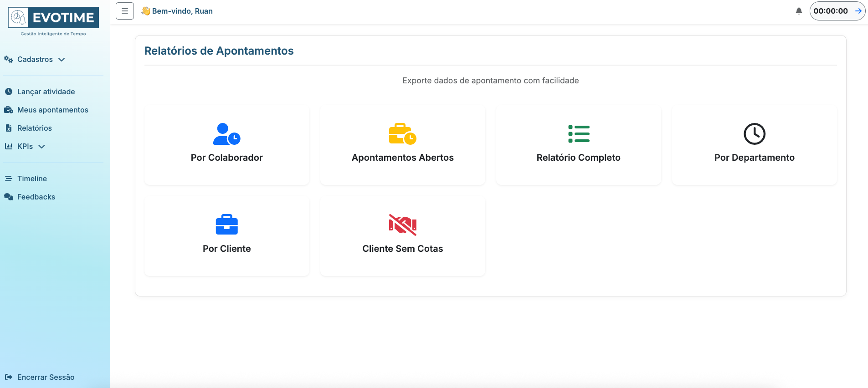Expand the KPIs chevron
This screenshot has width=868, height=388.
41,147
